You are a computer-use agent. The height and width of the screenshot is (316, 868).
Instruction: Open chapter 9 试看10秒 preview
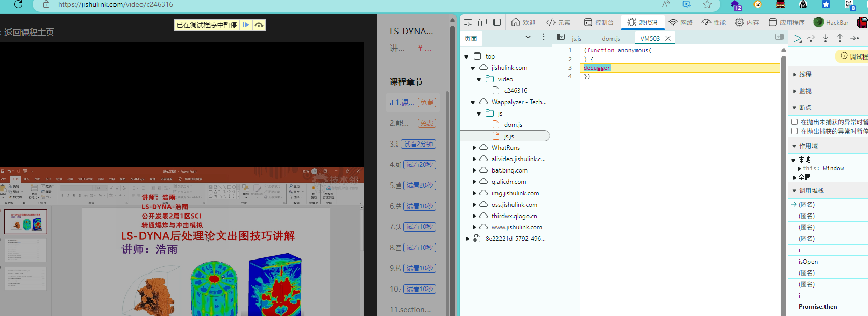point(420,268)
